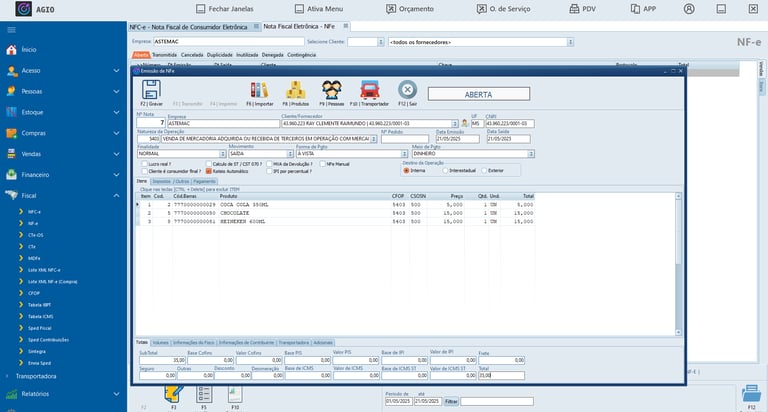Enable the Lucro real checkbox
Screen dimensions: 768x412
tap(144, 164)
